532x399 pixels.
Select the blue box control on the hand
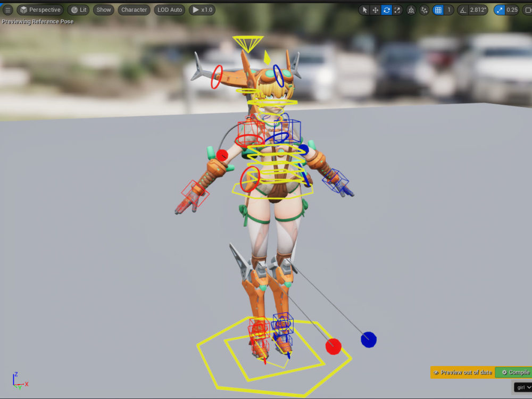(x=335, y=180)
